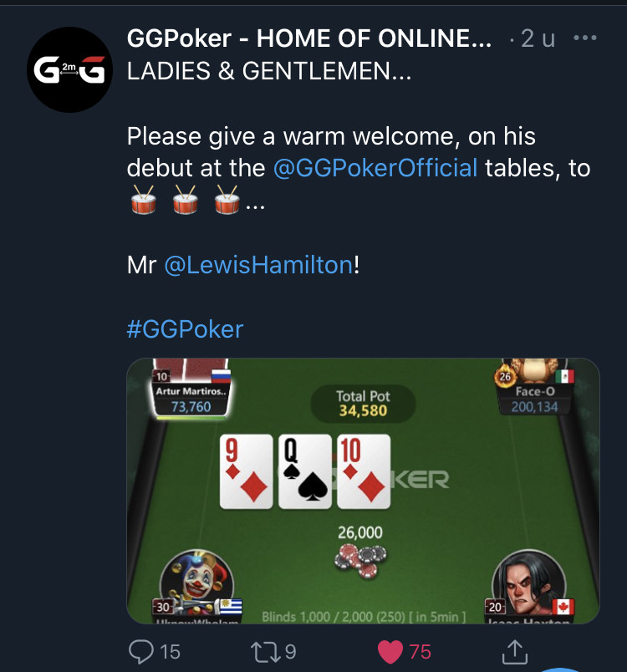Tap the reply comment icon

point(141,651)
